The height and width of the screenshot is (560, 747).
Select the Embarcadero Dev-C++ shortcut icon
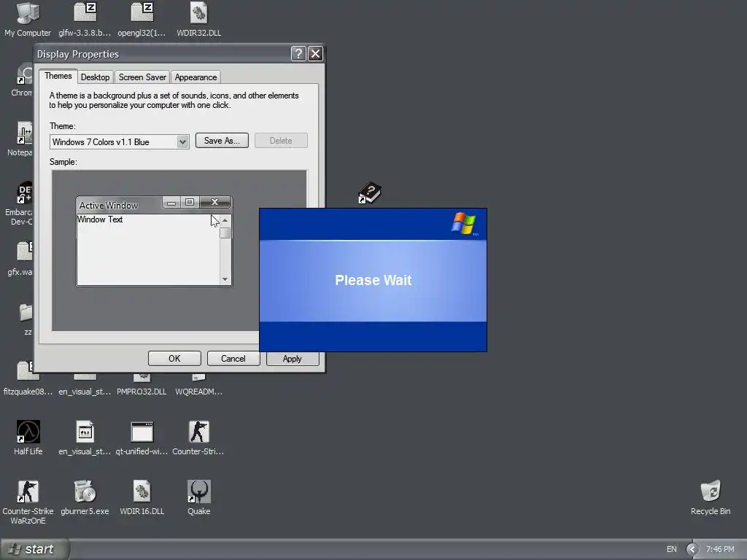coord(24,192)
